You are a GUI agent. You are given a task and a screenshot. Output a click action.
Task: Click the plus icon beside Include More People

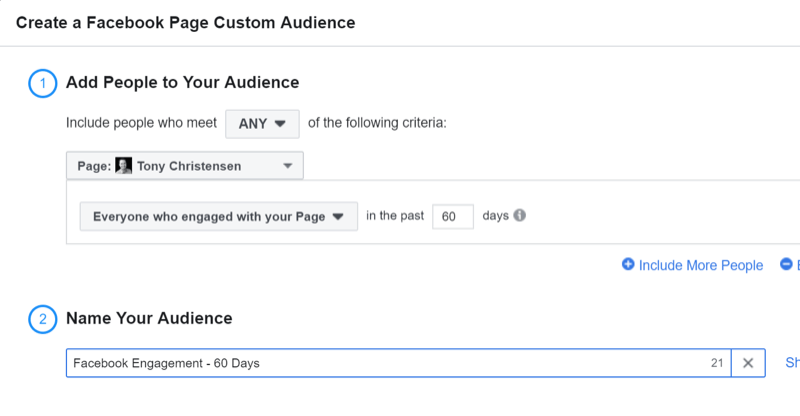click(628, 264)
